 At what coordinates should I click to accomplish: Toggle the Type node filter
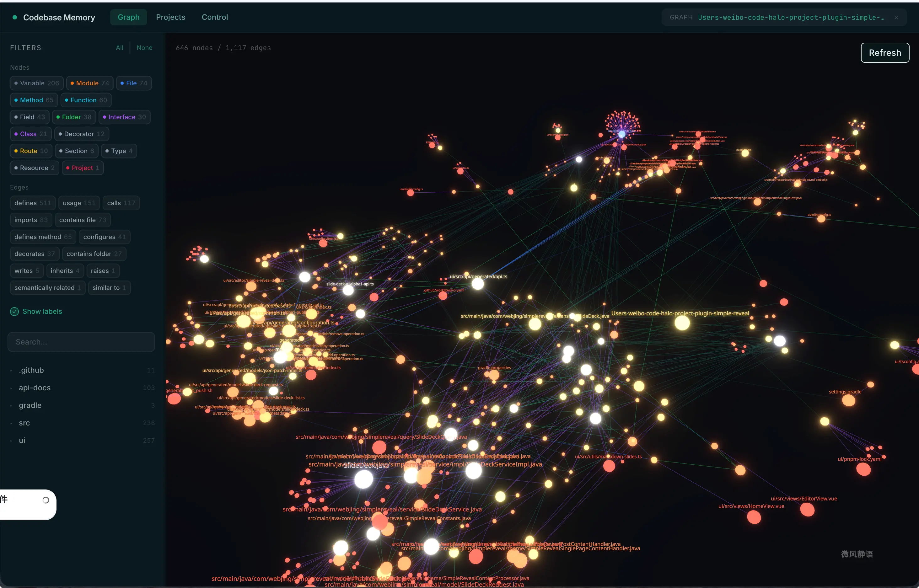[119, 151]
